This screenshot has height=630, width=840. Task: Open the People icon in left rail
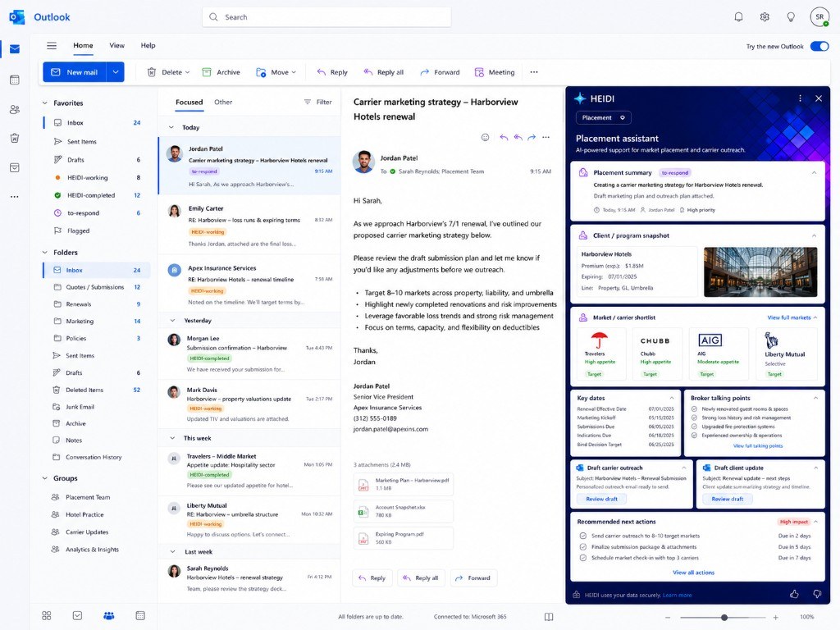[15, 110]
